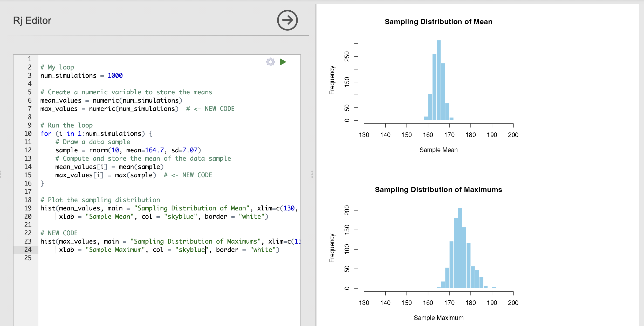Click the comment '# Run the loop'
Viewport: 644px width, 326px height.
(67, 125)
